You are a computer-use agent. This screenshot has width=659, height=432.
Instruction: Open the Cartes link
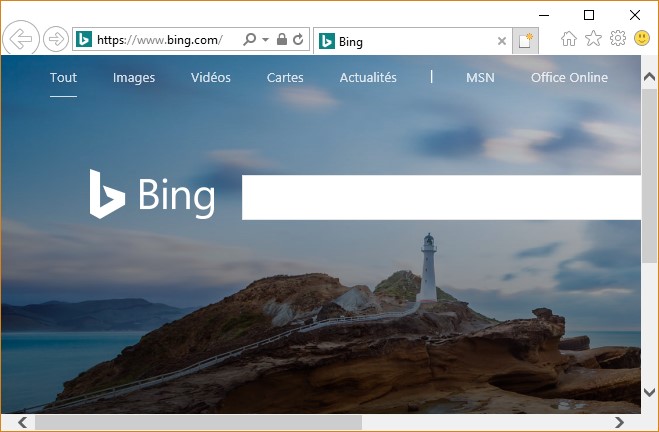point(285,78)
